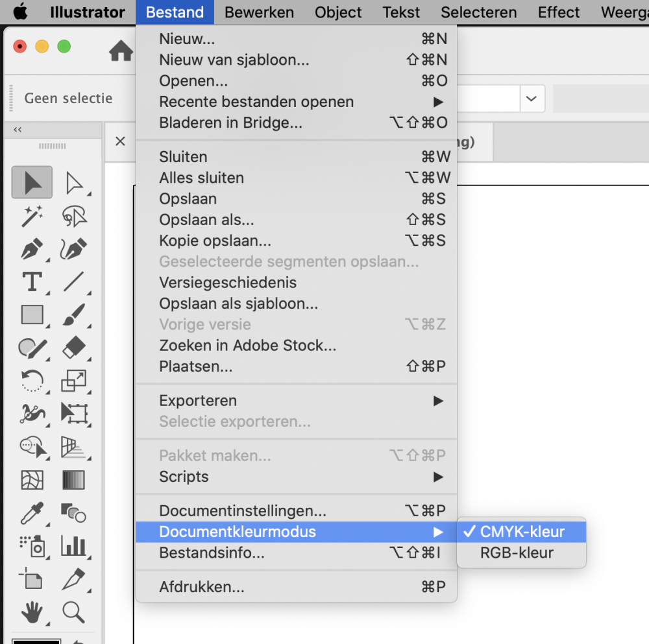Image resolution: width=649 pixels, height=644 pixels.
Task: Select the Hand tool
Action: (32, 613)
